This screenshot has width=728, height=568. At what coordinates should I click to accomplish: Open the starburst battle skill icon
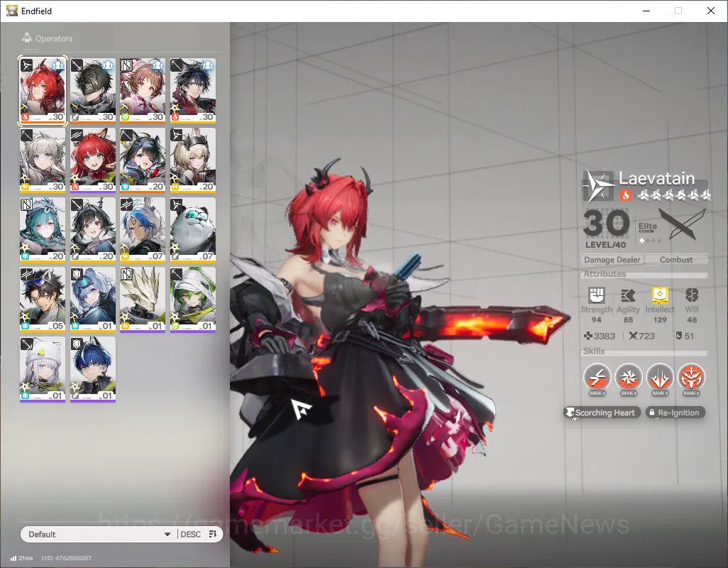coord(629,377)
